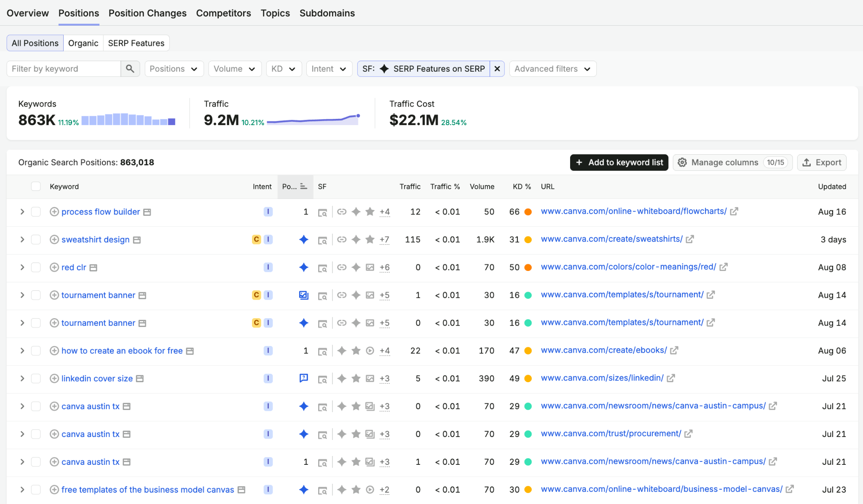Expand the process flow builder row
The width and height of the screenshot is (863, 504).
22,212
